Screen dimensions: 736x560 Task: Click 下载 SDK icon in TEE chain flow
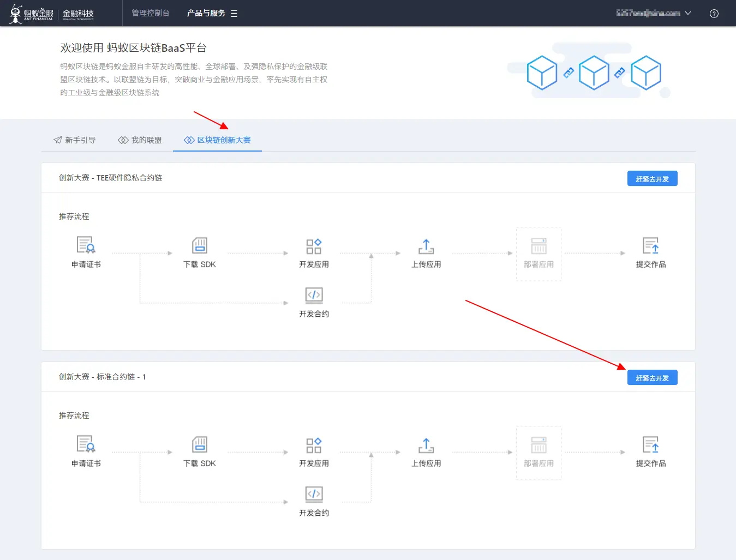[200, 245]
